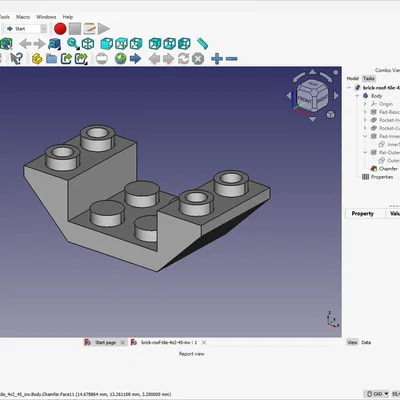Activate the What's This help cursor
400x400 pixels.
16,59
